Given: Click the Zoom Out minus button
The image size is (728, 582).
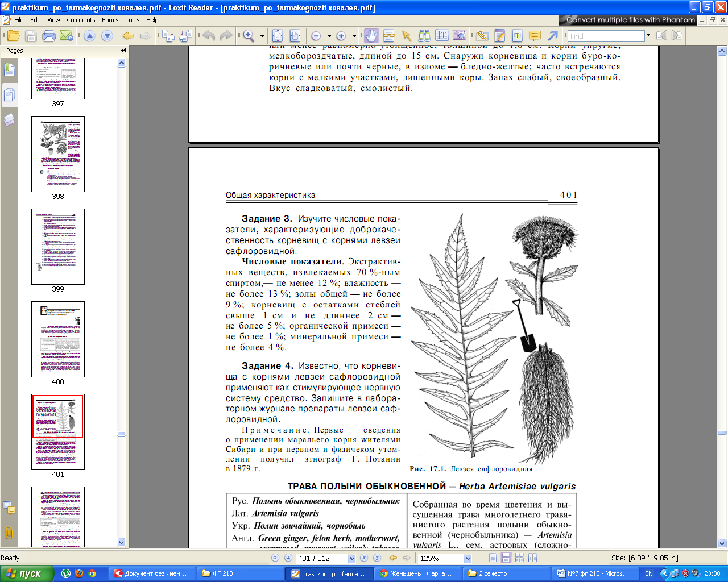Looking at the screenshot, I should click(316, 36).
